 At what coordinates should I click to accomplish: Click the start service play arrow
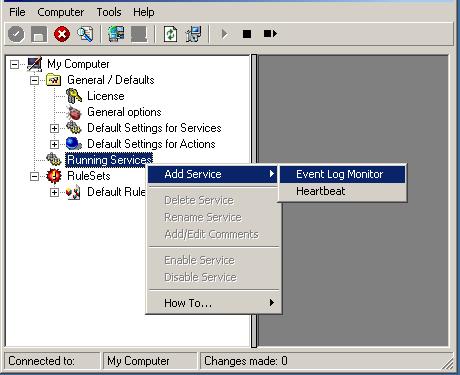click(225, 34)
